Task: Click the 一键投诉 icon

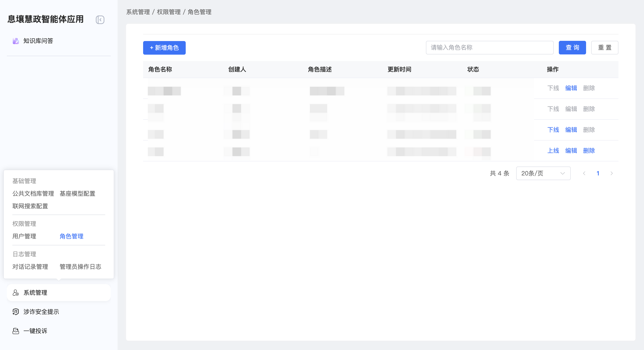Action: 16,331
